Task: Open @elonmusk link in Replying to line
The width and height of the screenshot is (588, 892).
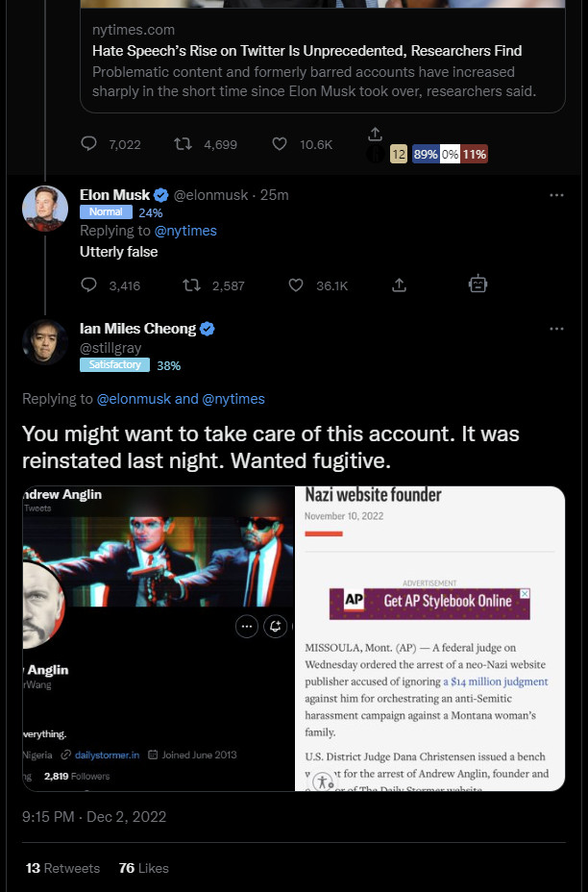Action: pyautogui.click(x=134, y=399)
